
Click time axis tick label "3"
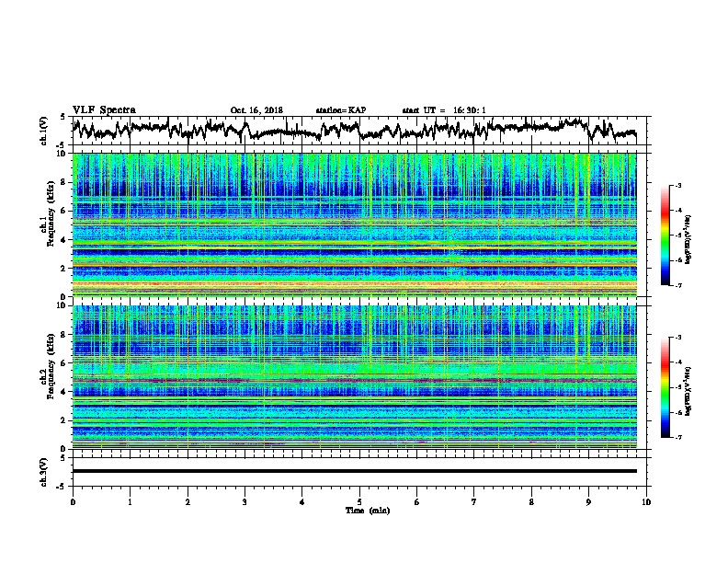tap(245, 502)
